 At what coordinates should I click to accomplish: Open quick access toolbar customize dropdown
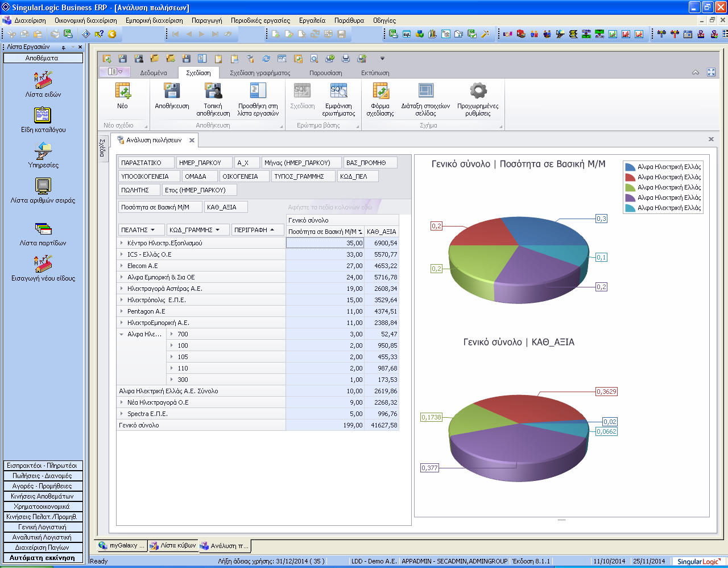click(x=382, y=59)
